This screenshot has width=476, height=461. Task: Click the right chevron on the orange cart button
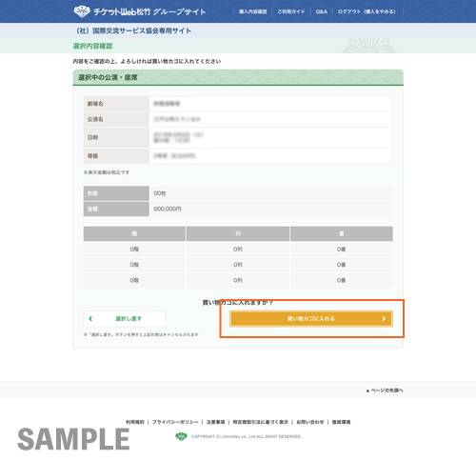(384, 318)
